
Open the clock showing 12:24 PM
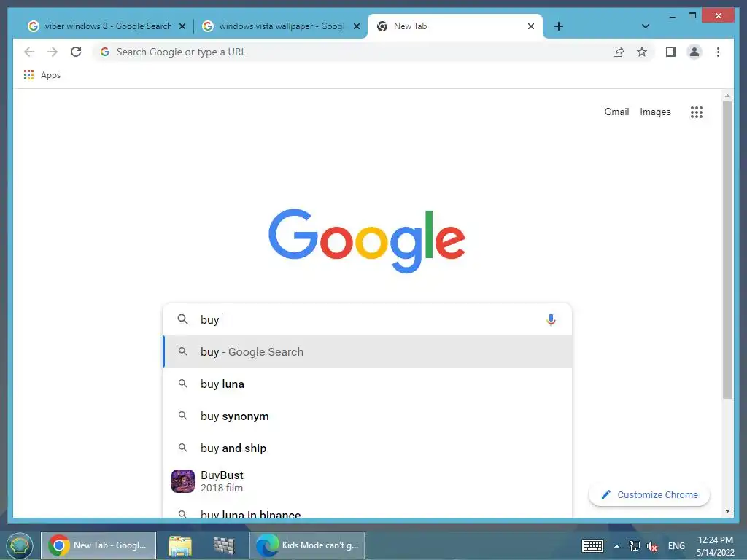tap(716, 545)
